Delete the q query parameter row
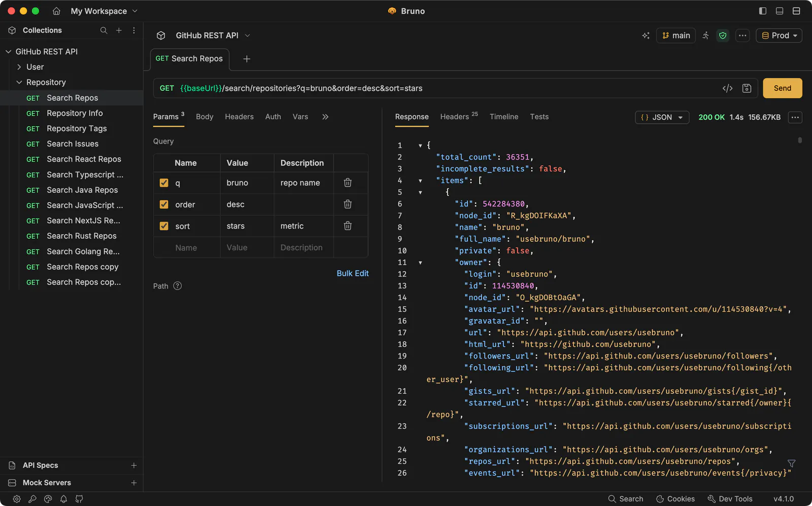Image resolution: width=812 pixels, height=506 pixels. click(x=348, y=183)
